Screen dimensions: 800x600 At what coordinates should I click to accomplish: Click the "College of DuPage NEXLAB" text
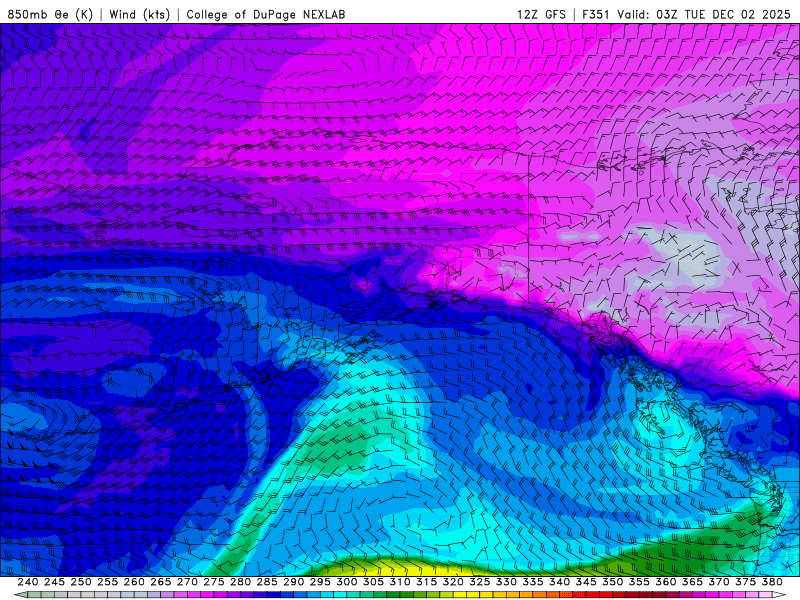(x=266, y=14)
